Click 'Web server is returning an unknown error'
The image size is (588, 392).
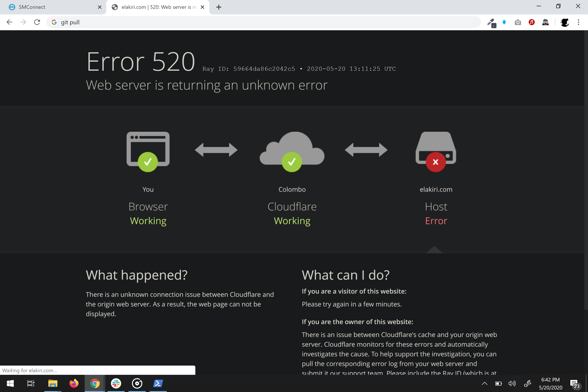pyautogui.click(x=207, y=85)
